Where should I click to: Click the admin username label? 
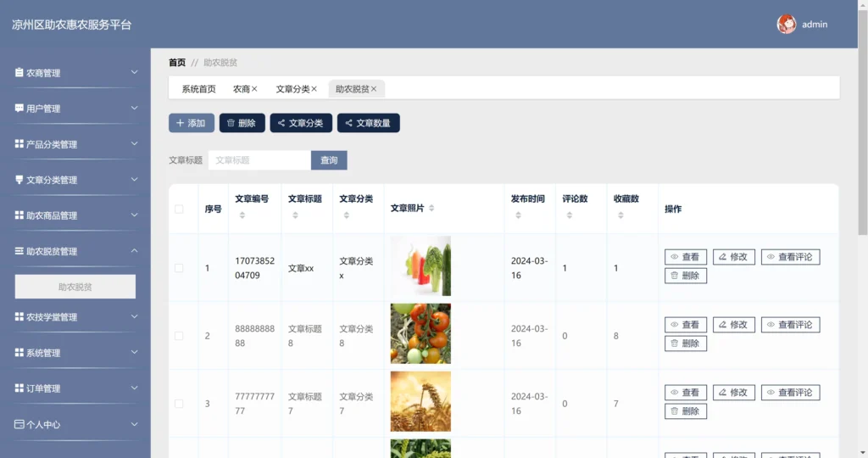(815, 25)
